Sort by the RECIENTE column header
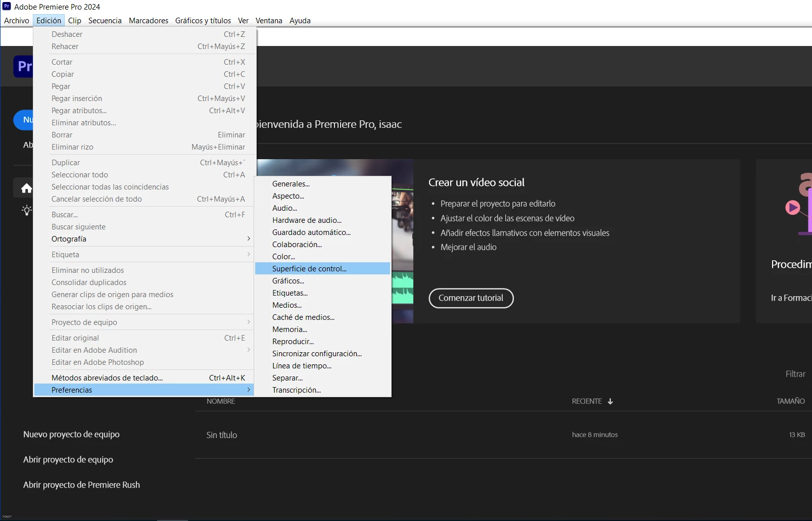Screen dimensions: 812x521 pos(587,401)
